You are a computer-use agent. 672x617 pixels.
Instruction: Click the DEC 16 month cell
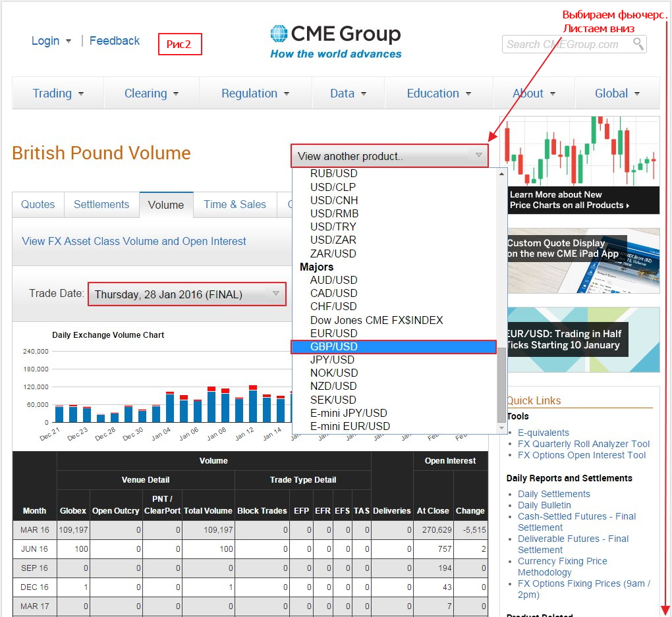click(x=35, y=587)
